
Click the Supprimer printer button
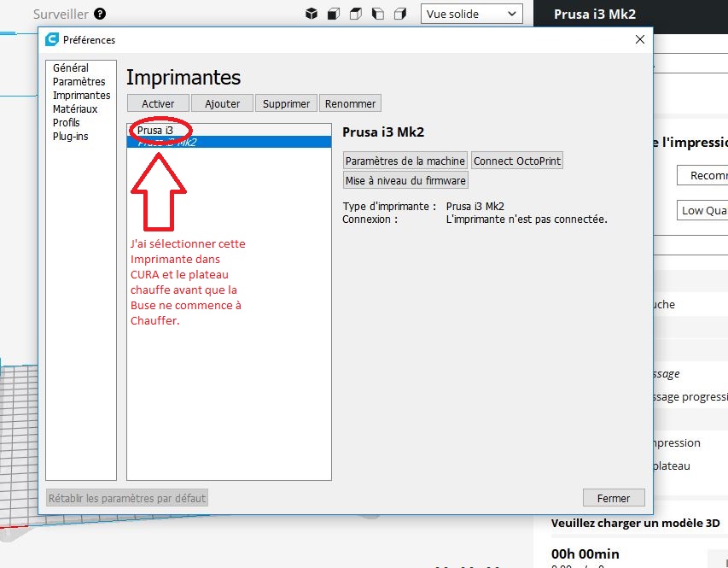pyautogui.click(x=286, y=103)
